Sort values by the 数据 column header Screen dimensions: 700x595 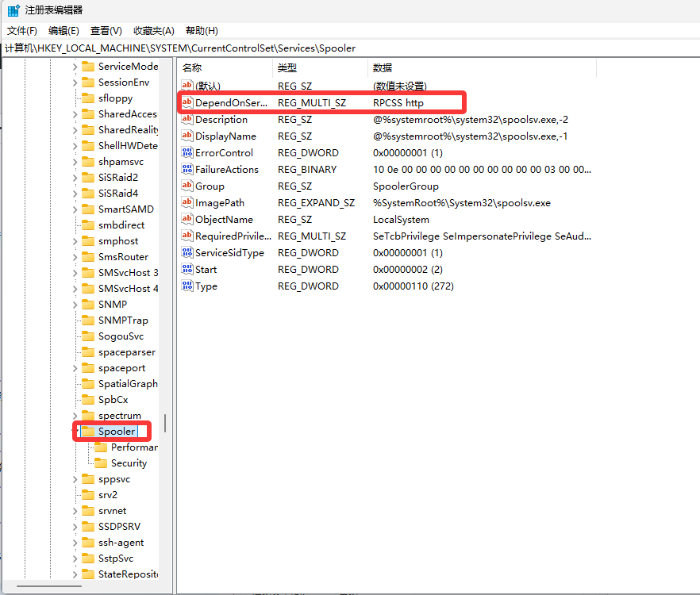pyautogui.click(x=483, y=68)
